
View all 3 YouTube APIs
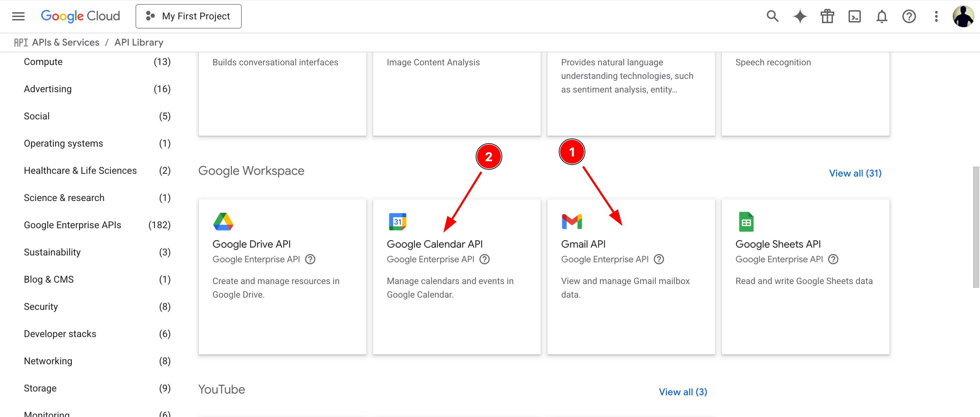[x=683, y=392]
